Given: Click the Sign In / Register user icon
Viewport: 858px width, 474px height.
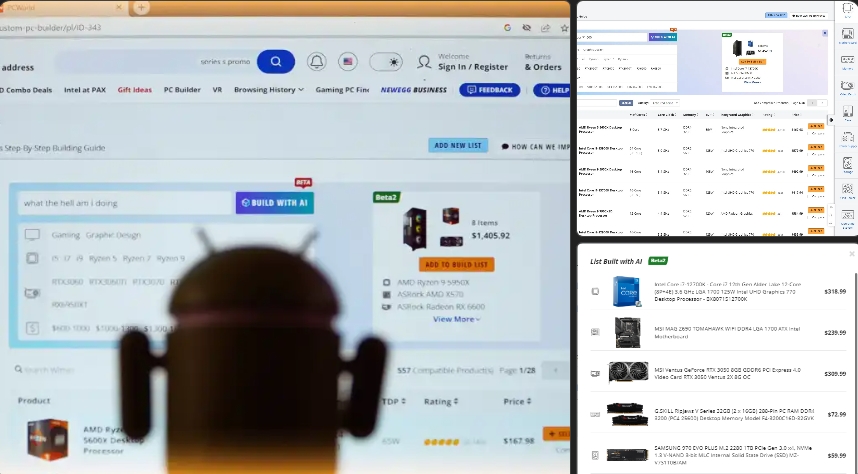Looking at the screenshot, I should click(424, 62).
